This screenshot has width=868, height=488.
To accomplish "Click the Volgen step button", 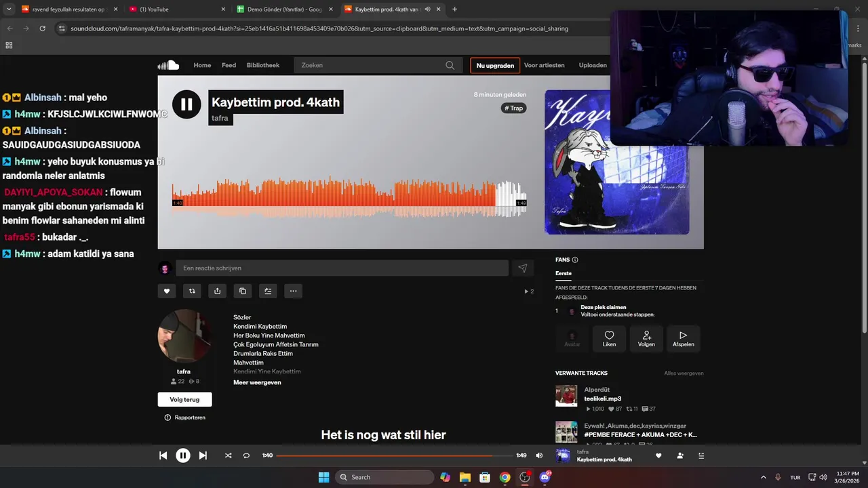I will pyautogui.click(x=646, y=339).
